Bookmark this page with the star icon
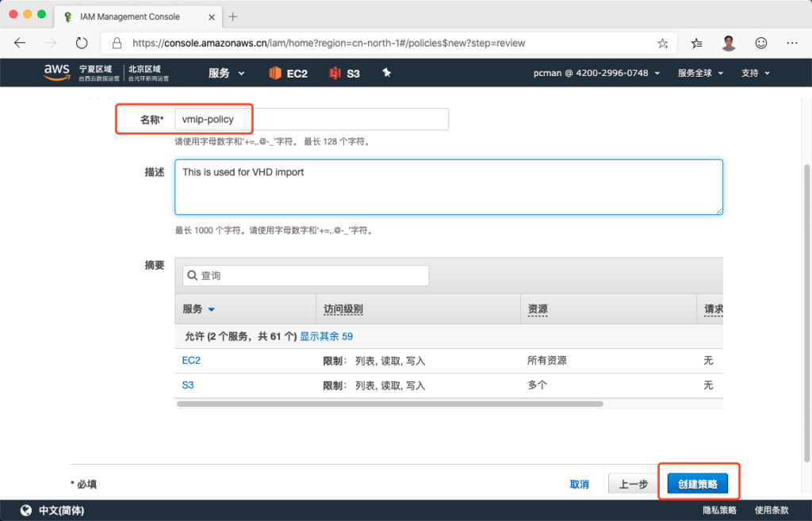 663,43
